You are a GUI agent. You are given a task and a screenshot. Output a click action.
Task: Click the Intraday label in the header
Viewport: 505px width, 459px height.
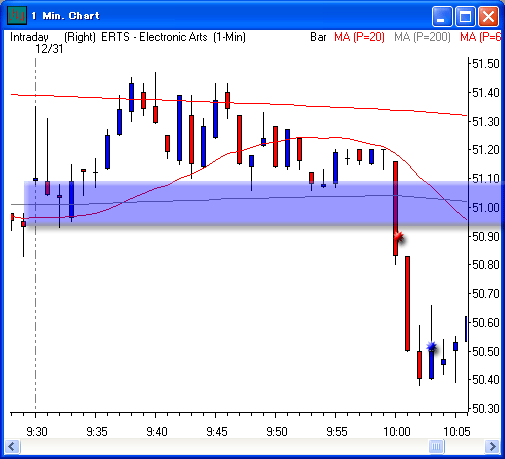29,37
